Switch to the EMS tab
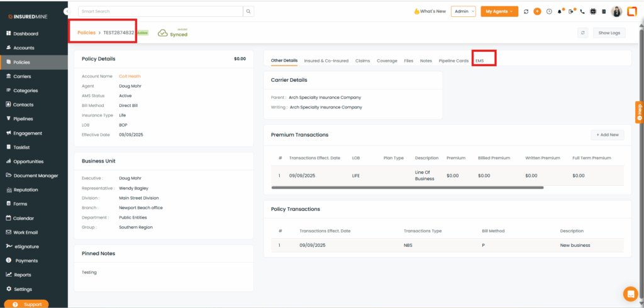 coord(480,61)
